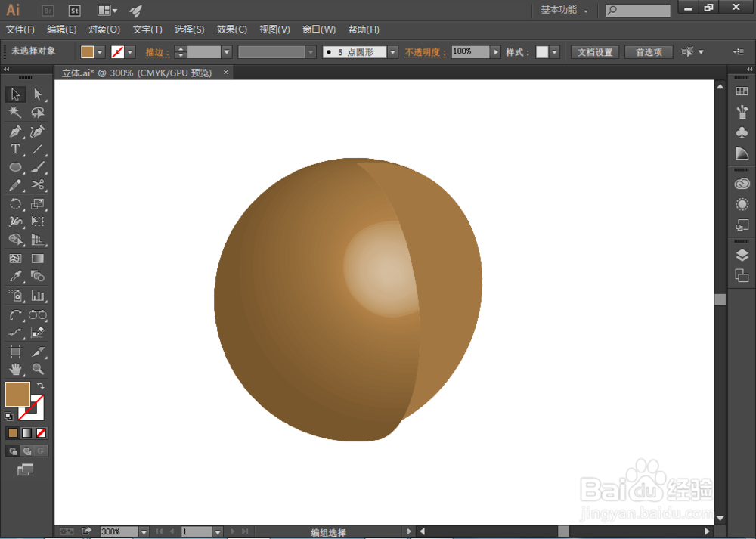The height and width of the screenshot is (539, 756).
Task: Select the Ellipse tool
Action: point(15,167)
